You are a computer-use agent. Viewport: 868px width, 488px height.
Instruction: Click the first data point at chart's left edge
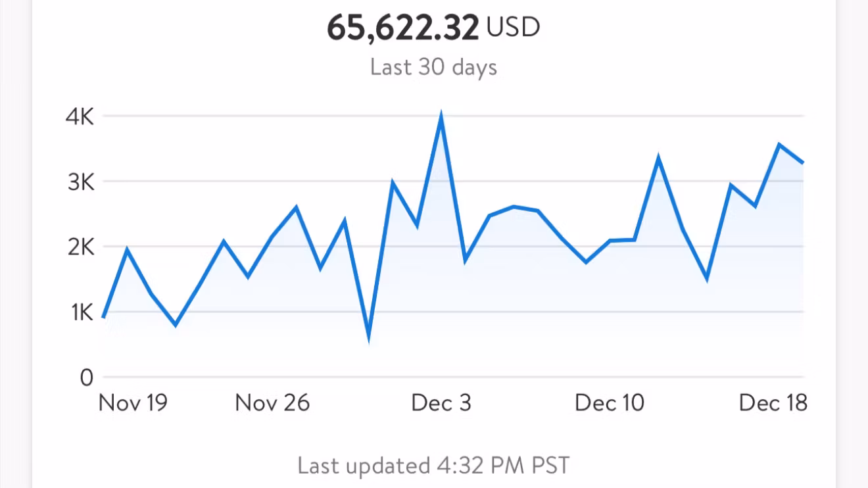tap(104, 317)
